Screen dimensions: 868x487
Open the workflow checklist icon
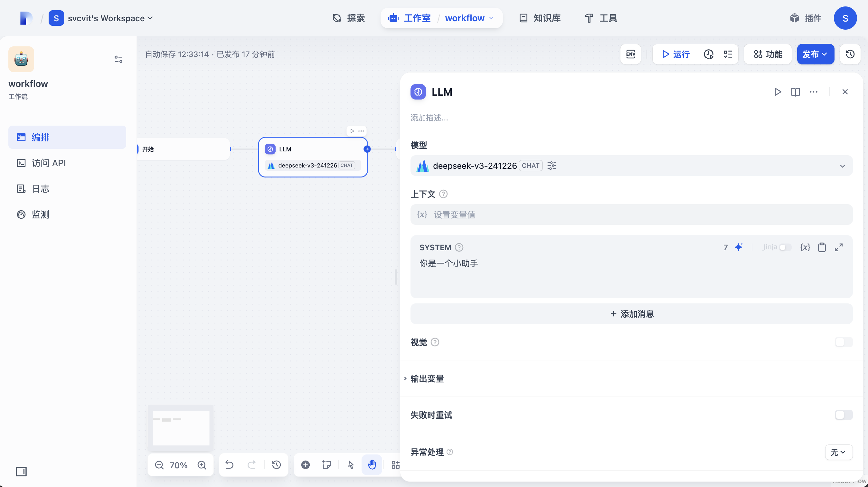pyautogui.click(x=728, y=54)
